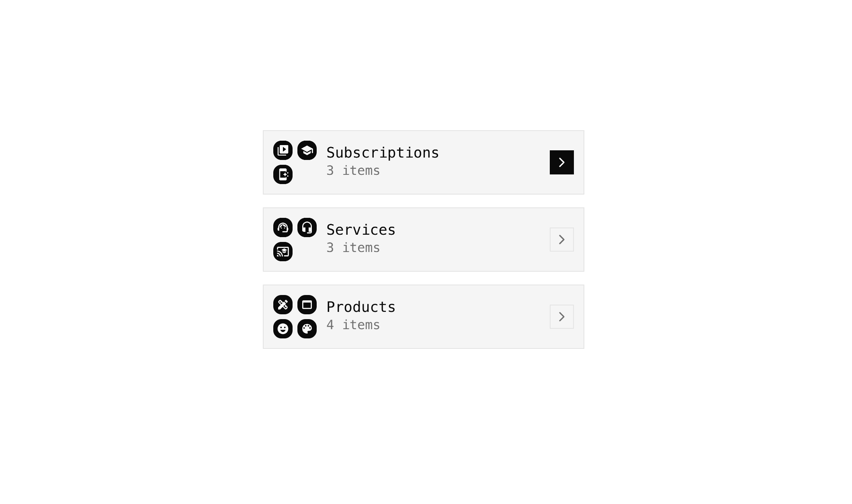The height and width of the screenshot is (504, 852).
Task: Click the "4 items" count under Products
Action: [x=353, y=325]
